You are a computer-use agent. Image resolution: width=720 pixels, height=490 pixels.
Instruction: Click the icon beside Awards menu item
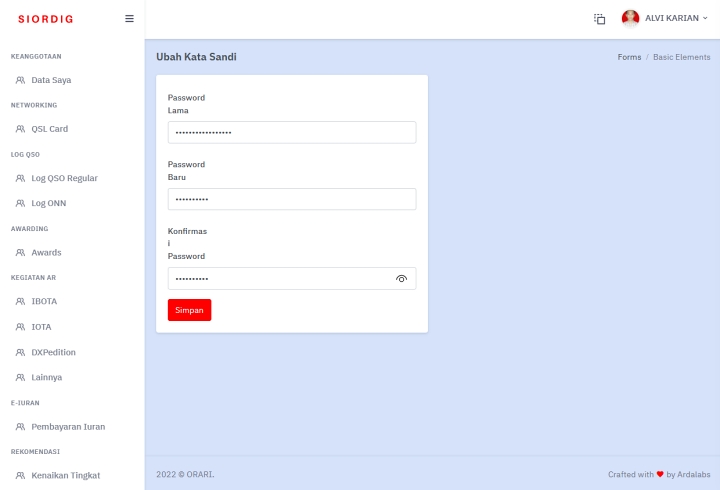(20, 253)
